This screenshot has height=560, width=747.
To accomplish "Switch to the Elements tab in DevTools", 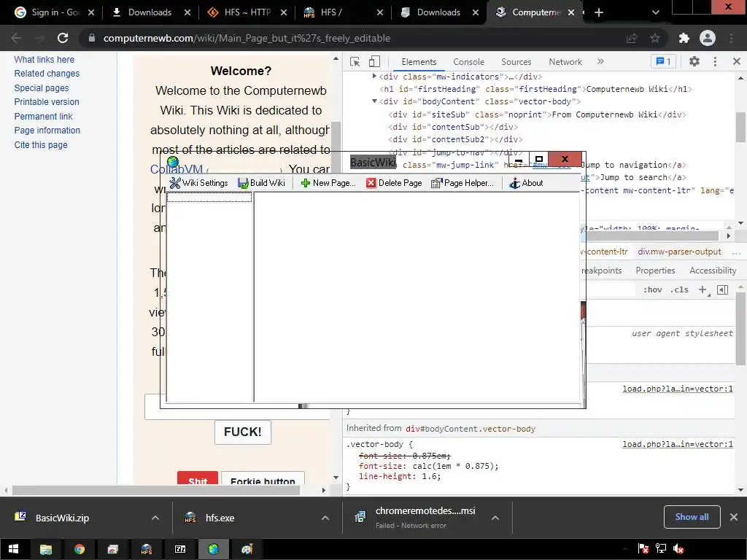I will click(x=419, y=62).
